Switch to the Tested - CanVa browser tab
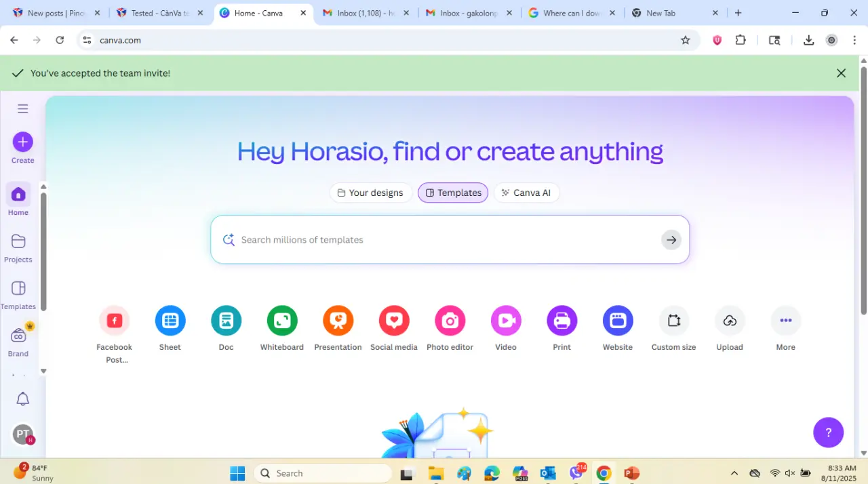The height and width of the screenshot is (484, 868). 160,13
